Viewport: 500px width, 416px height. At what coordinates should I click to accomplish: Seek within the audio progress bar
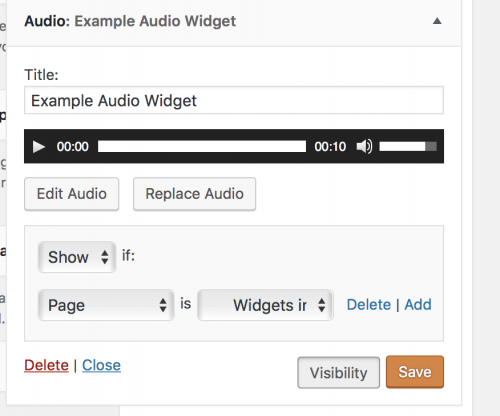[x=202, y=147]
